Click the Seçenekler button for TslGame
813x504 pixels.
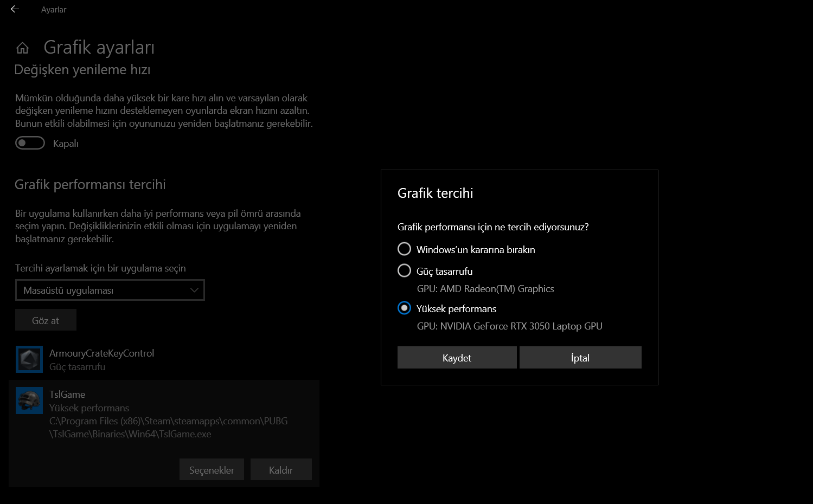212,470
